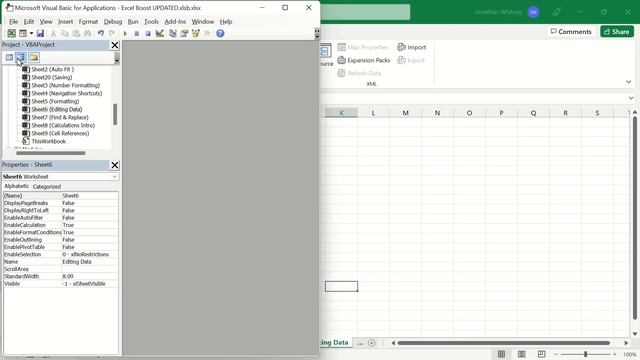Click the View Microsoft Excel toolbar icon
This screenshot has height=360, width=640.
pos(11,33)
